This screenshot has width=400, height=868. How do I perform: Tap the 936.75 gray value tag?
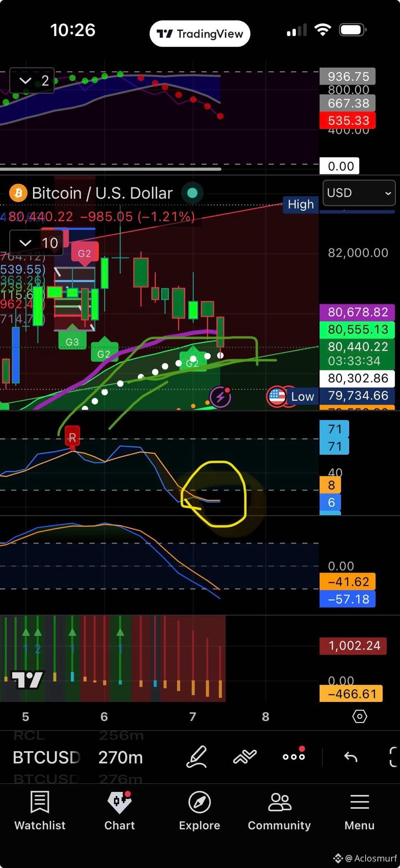pyautogui.click(x=347, y=76)
